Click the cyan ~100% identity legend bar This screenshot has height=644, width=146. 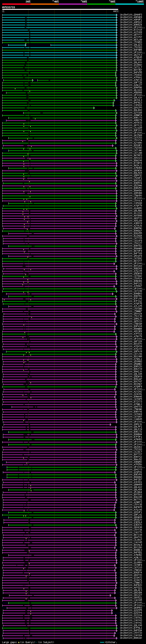click(130, 4)
